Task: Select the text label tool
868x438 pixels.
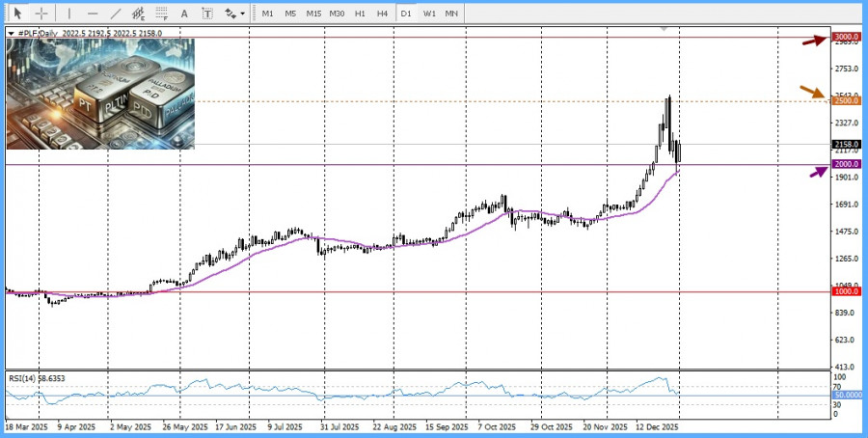Action: coord(207,14)
